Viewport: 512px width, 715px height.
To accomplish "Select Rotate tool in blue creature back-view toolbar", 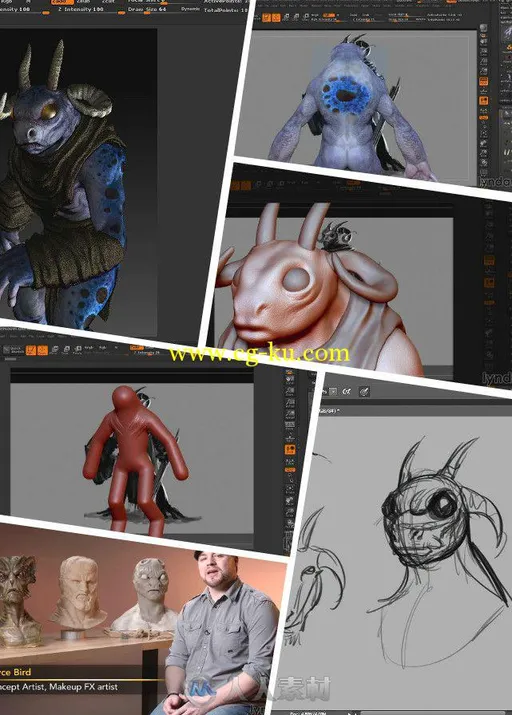I will [x=306, y=17].
